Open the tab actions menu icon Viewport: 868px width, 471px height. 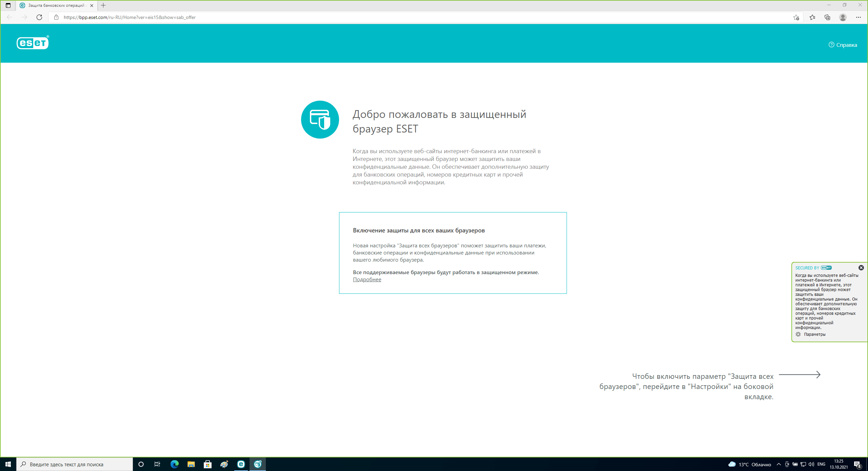click(x=8, y=5)
